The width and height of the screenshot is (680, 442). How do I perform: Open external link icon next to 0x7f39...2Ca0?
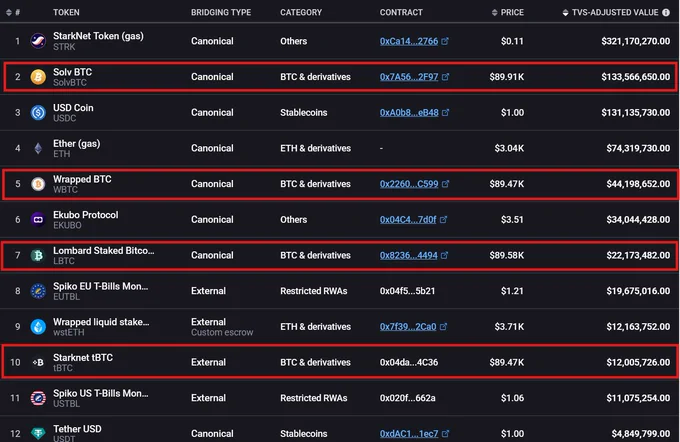[x=443, y=326]
